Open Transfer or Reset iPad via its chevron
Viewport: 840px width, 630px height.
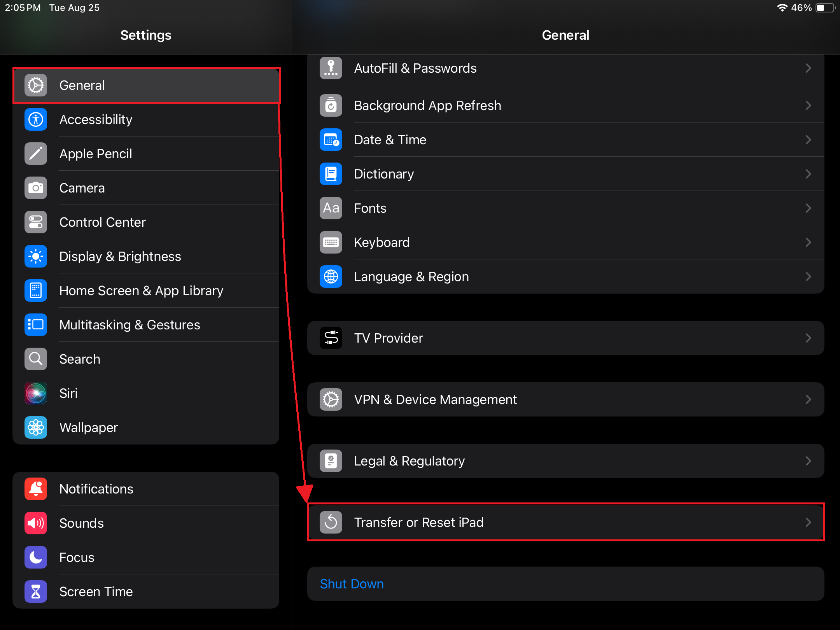click(x=808, y=522)
